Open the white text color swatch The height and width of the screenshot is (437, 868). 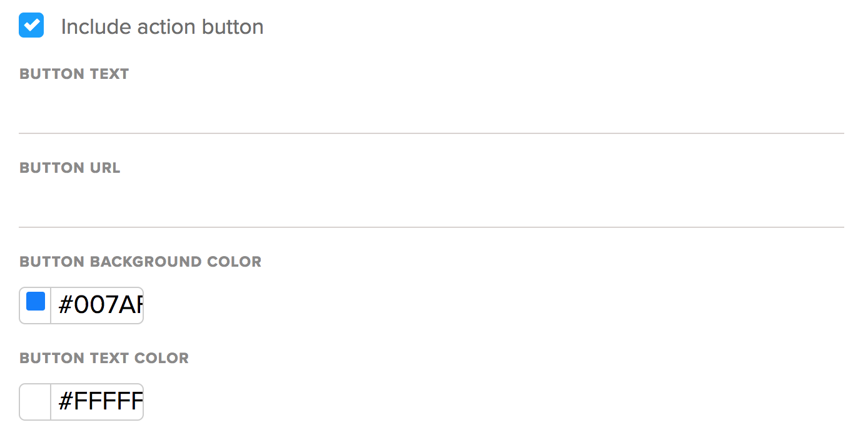tap(36, 401)
